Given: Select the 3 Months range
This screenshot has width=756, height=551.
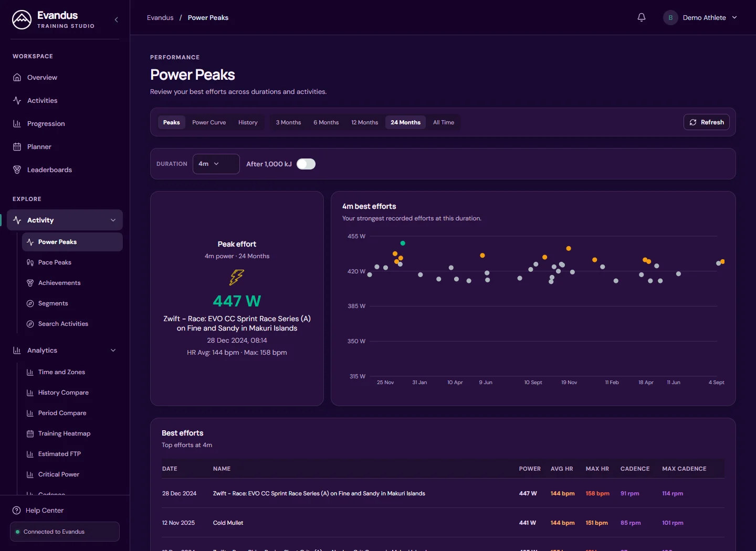Looking at the screenshot, I should coord(288,122).
